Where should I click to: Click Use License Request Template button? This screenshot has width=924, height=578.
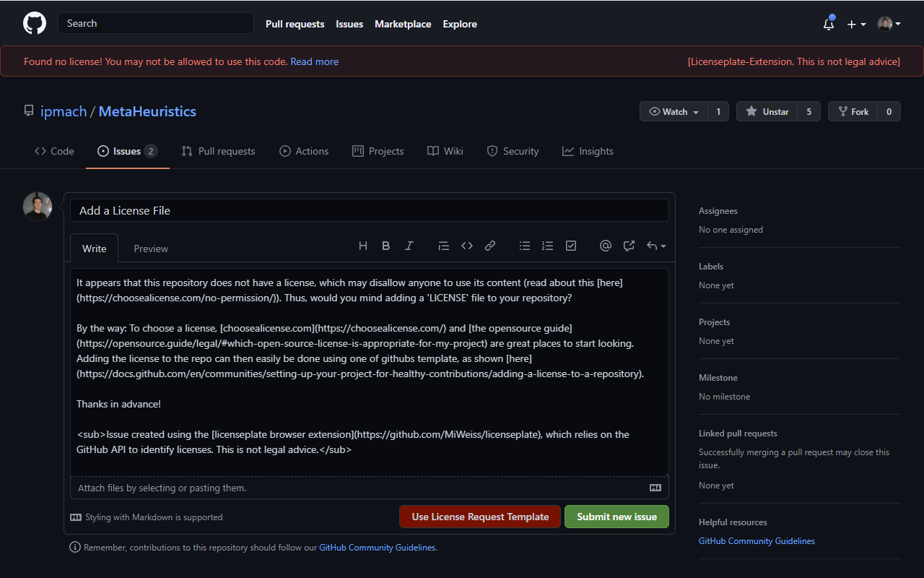click(480, 517)
